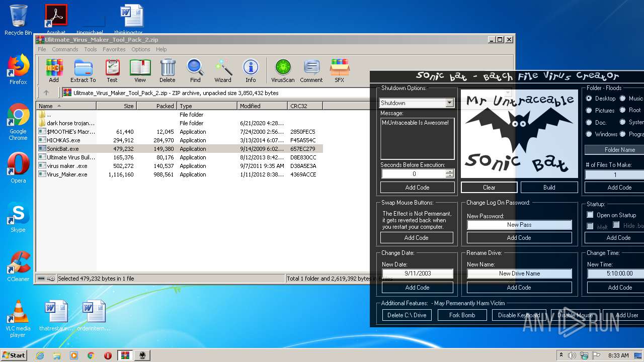Check the Open on Startup checkbox

[590, 215]
